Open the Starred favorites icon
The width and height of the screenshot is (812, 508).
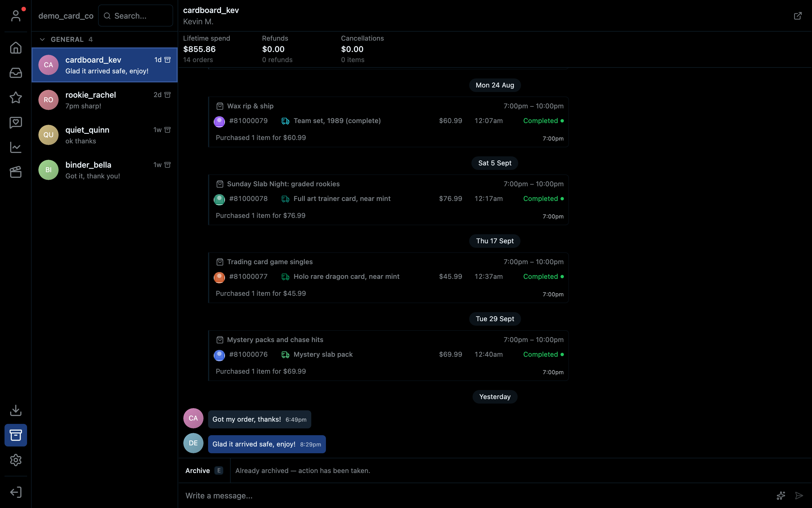point(16,97)
